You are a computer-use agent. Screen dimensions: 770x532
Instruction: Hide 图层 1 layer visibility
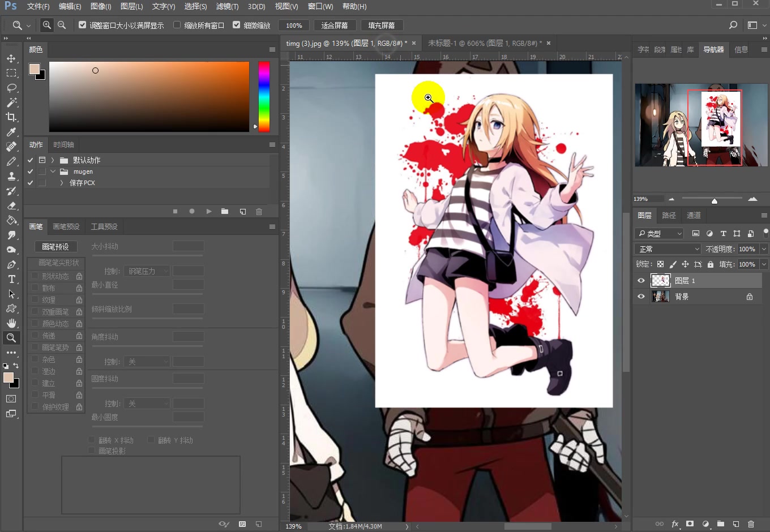[641, 281]
